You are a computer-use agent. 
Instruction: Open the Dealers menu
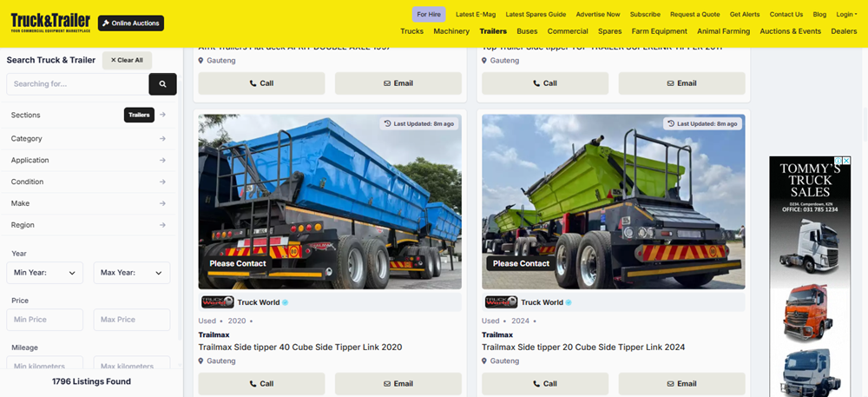(x=844, y=31)
